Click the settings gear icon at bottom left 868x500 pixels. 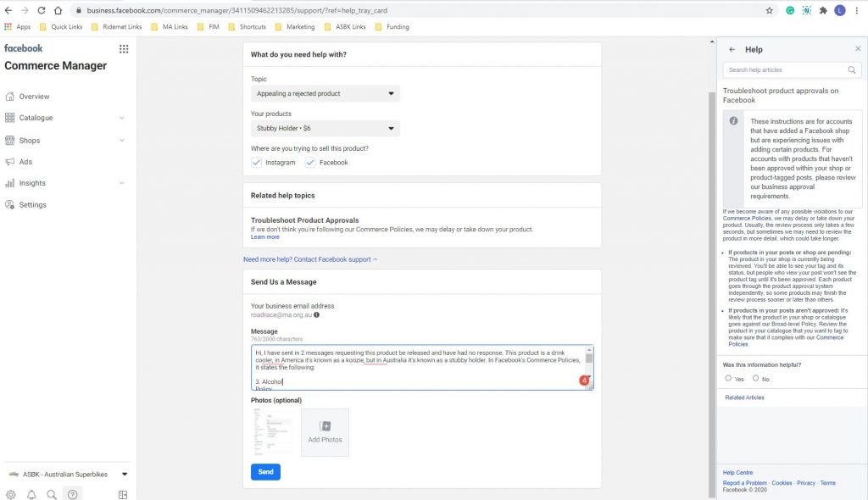pos(10,494)
